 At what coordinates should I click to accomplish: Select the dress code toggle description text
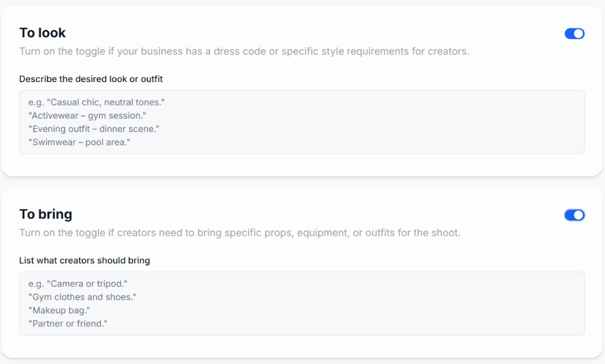click(244, 51)
